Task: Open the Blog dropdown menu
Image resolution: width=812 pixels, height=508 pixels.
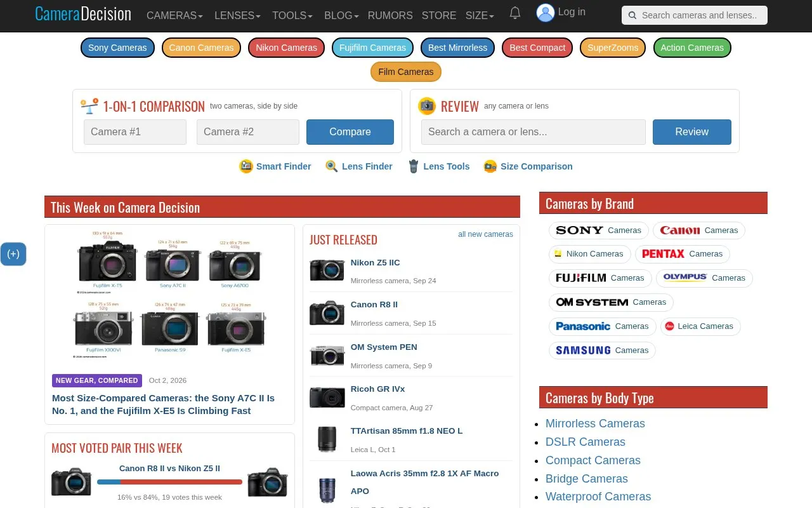Action: pyautogui.click(x=341, y=15)
